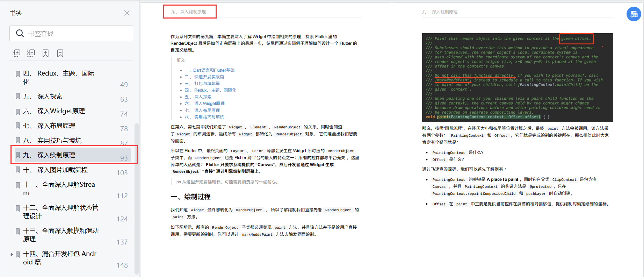Click the 书签查找 search field
This screenshot has width=644, height=277.
[71, 34]
